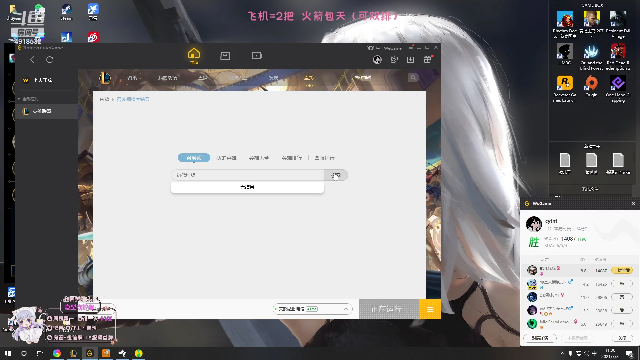Open the orange app on the taskbar
The image size is (640, 360).
pyautogui.click(x=106, y=353)
